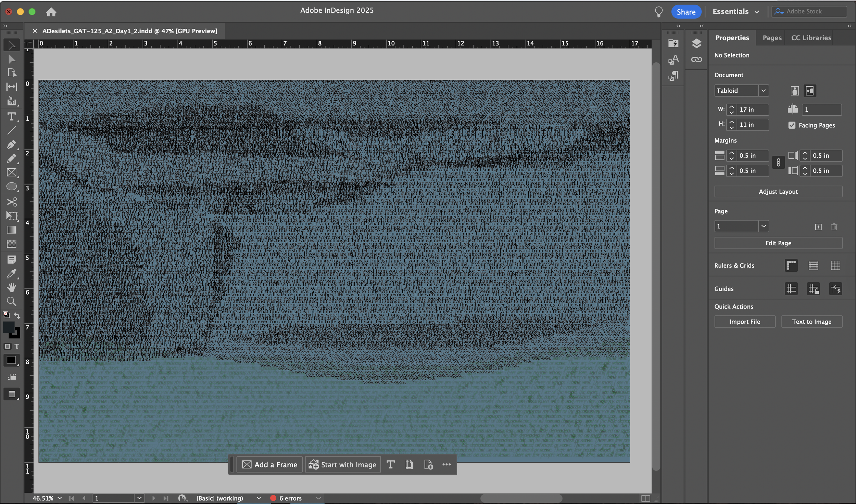Open the Layers panel icon

pyautogui.click(x=696, y=43)
